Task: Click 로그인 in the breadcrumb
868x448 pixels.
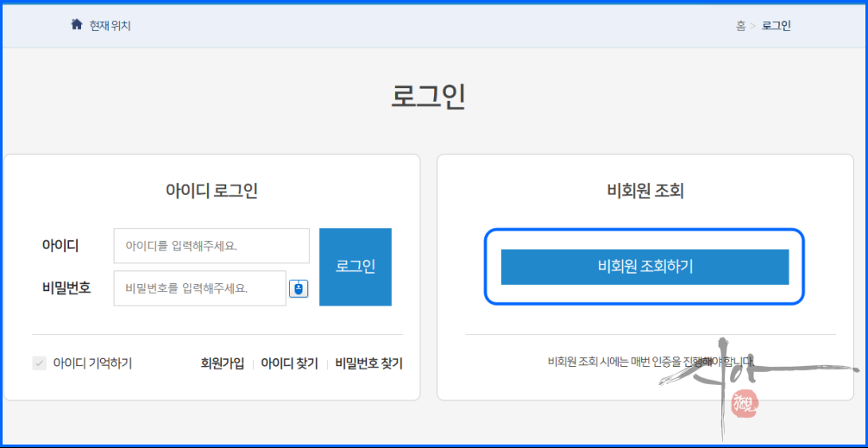Action: pos(776,26)
